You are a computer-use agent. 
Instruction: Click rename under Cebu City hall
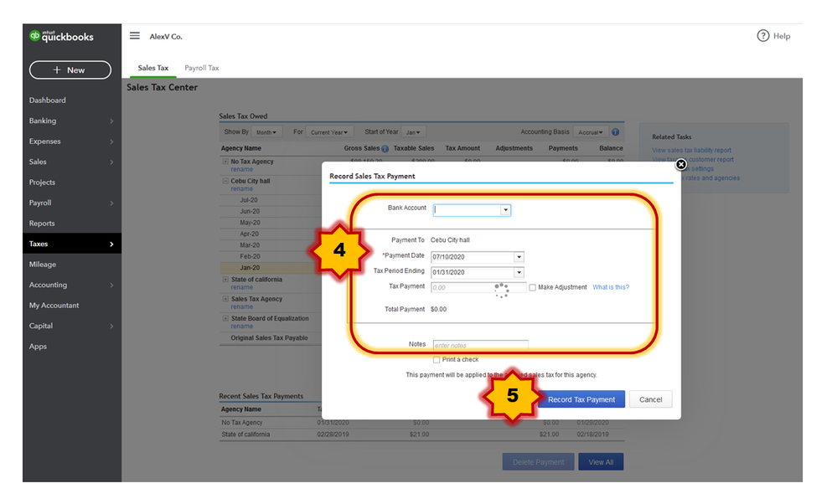[241, 189]
